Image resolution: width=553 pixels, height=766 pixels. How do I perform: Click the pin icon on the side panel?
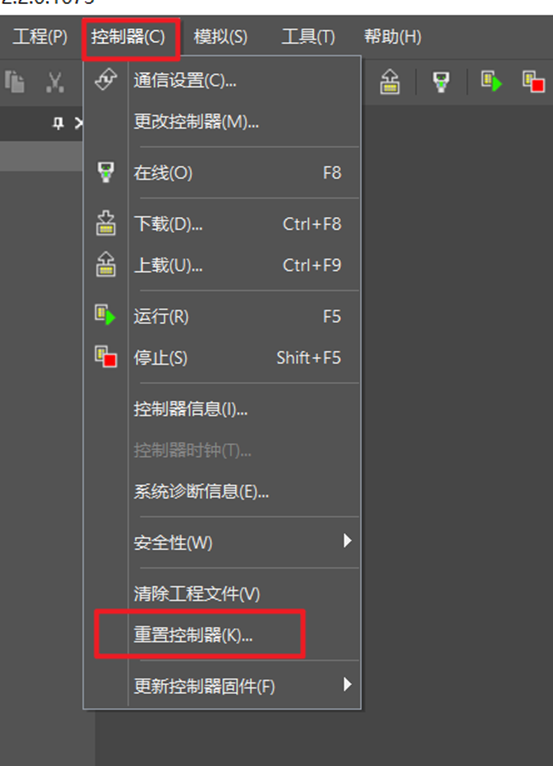(x=58, y=123)
